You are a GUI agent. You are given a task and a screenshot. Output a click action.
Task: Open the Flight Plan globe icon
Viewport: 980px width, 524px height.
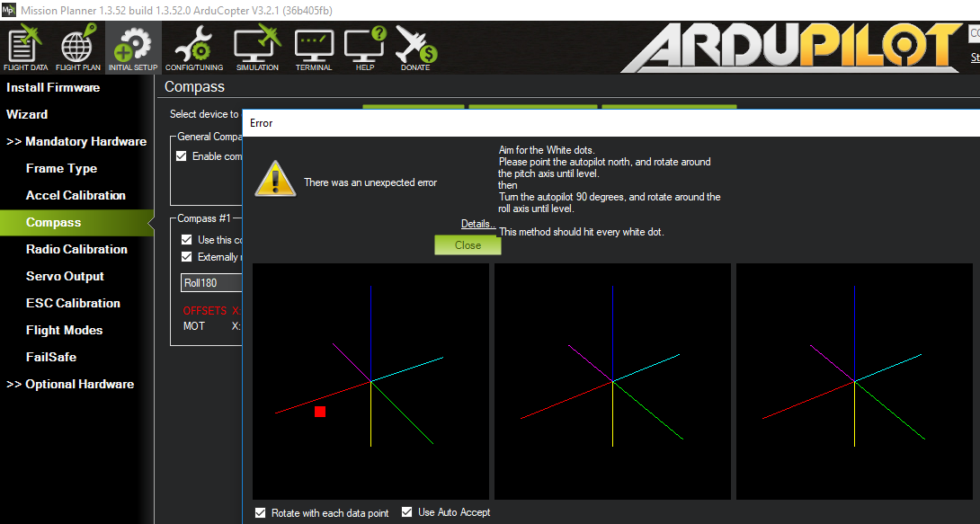click(78, 48)
